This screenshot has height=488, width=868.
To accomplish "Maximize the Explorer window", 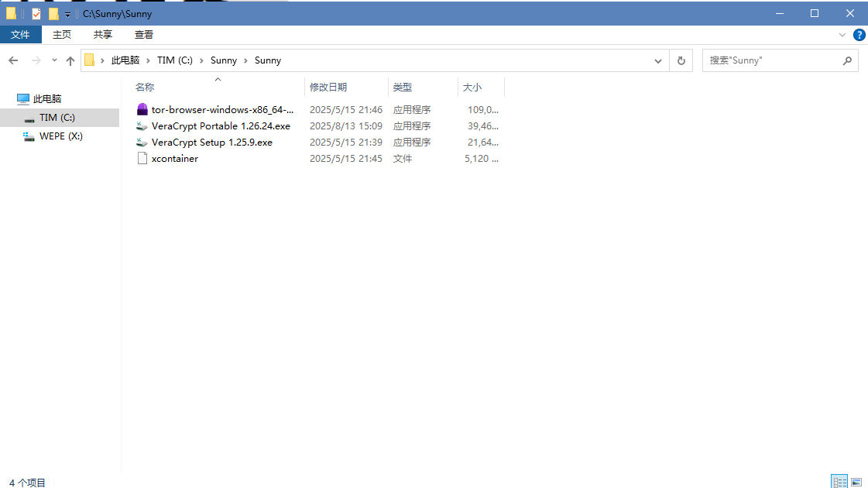I will click(815, 13).
